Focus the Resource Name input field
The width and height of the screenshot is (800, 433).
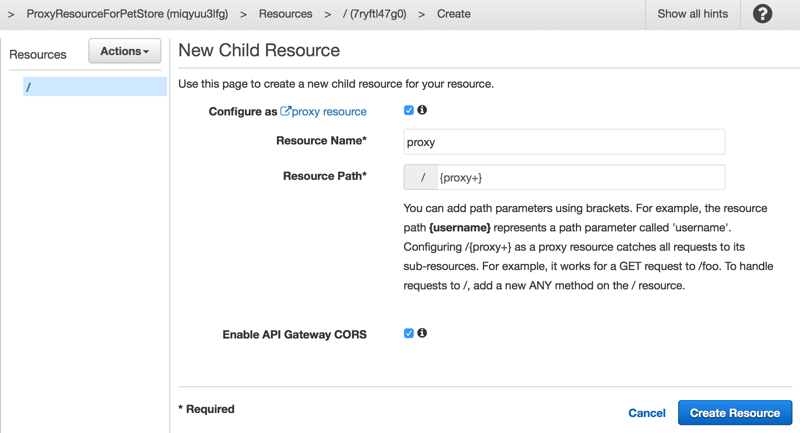(x=564, y=142)
